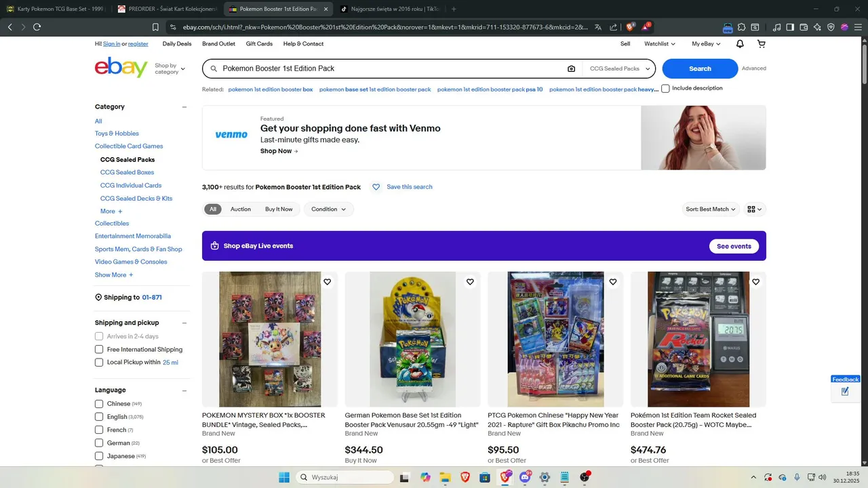This screenshot has width=868, height=488.
Task: Open the Sort: Best Match dropdown
Action: [x=710, y=209]
